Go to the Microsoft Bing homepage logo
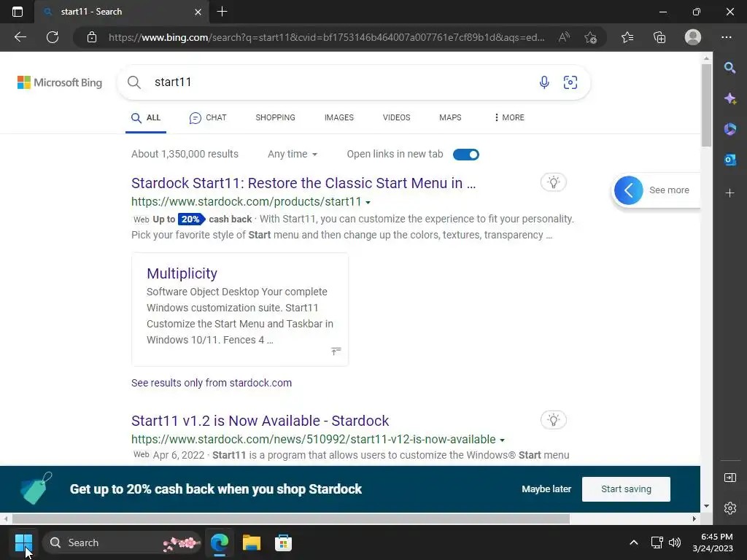This screenshot has width=747, height=560. pyautogui.click(x=60, y=82)
